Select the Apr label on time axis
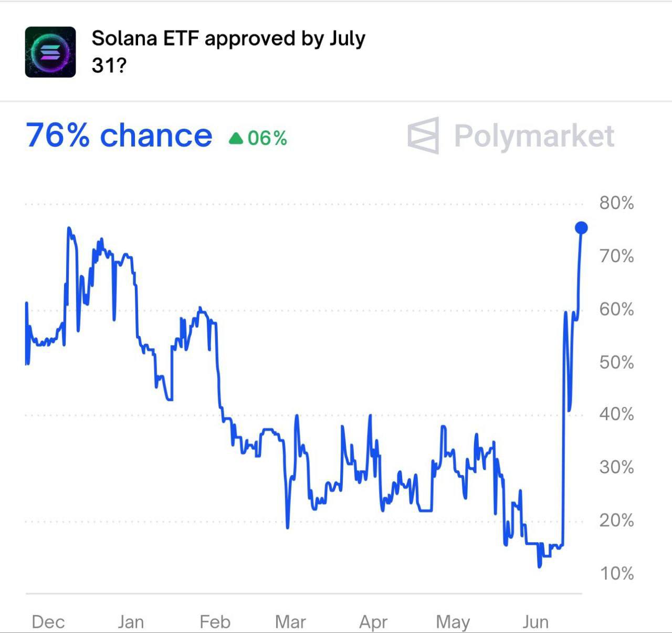 (x=373, y=622)
